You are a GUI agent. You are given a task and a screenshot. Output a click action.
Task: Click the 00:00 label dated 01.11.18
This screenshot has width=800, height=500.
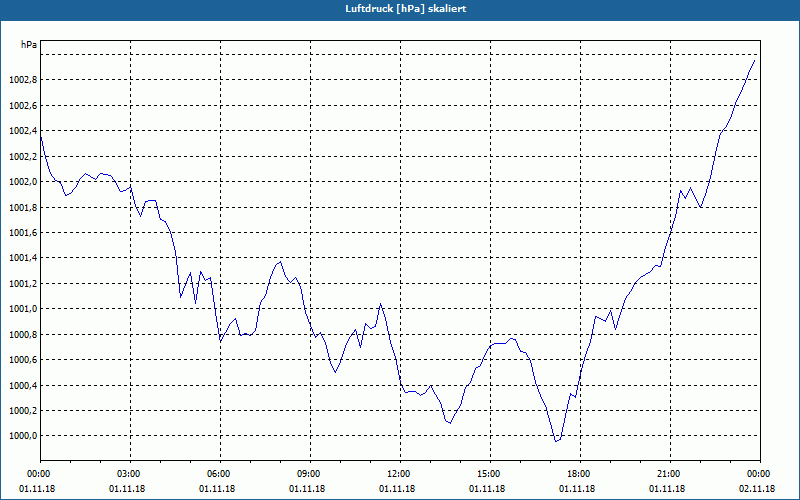(x=40, y=474)
